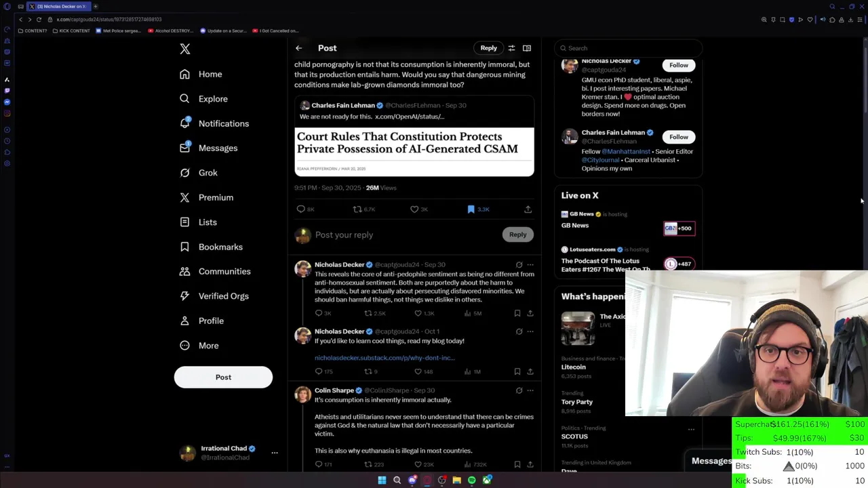
Task: Open more options on 'read my blog' reply
Action: point(530,331)
